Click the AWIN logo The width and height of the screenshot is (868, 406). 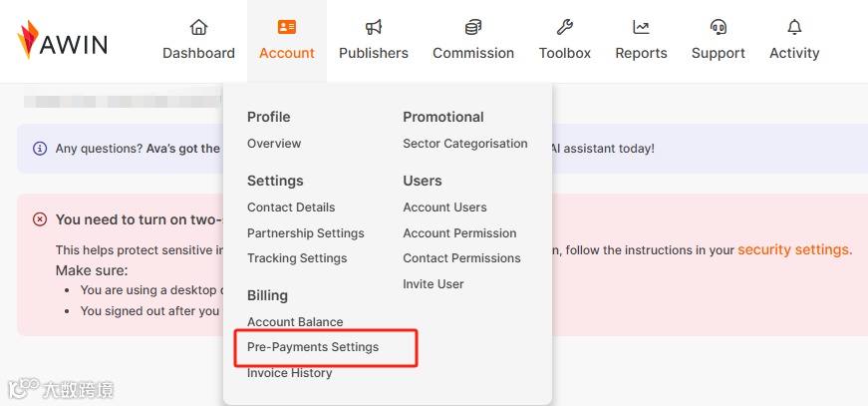click(x=62, y=40)
